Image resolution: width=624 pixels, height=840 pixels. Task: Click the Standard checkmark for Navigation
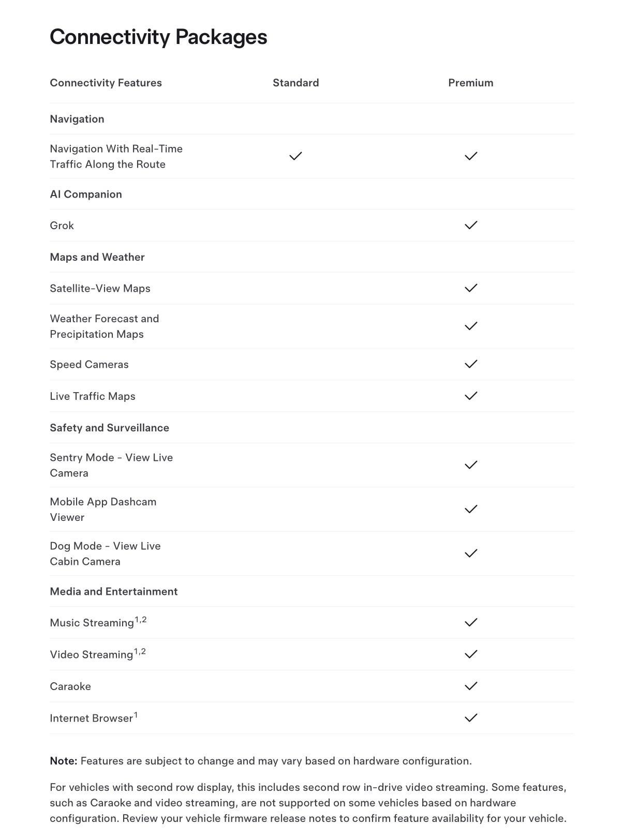pyautogui.click(x=295, y=156)
